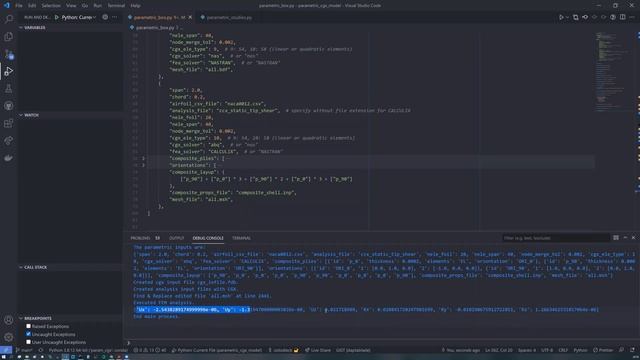Change encoding via the UTF-8 status item
Screen dimensions: 640x360
tap(547, 350)
